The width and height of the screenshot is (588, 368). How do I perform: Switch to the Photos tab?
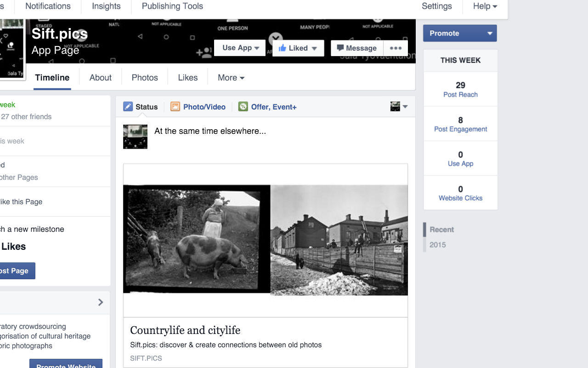[x=145, y=78]
